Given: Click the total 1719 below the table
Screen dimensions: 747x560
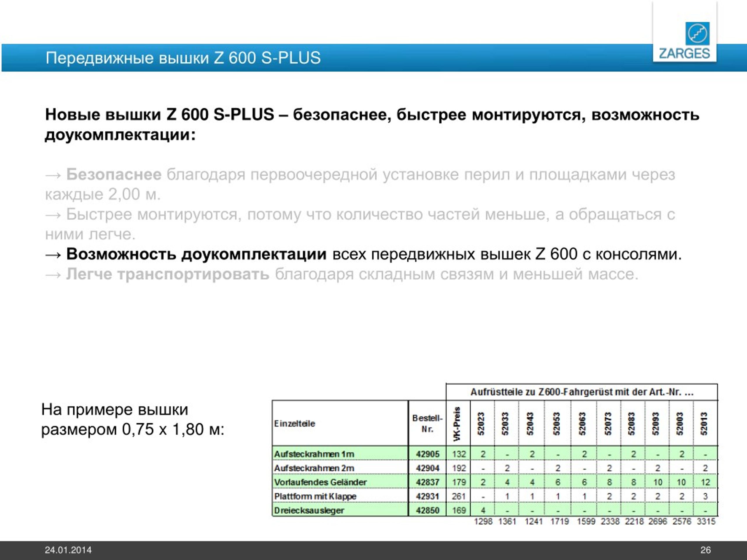Looking at the screenshot, I should (560, 521).
